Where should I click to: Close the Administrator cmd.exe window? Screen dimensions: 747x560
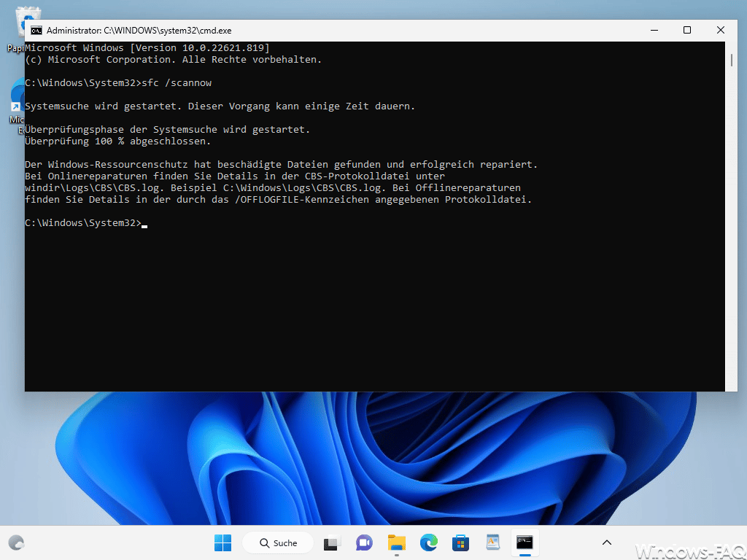pyautogui.click(x=720, y=30)
